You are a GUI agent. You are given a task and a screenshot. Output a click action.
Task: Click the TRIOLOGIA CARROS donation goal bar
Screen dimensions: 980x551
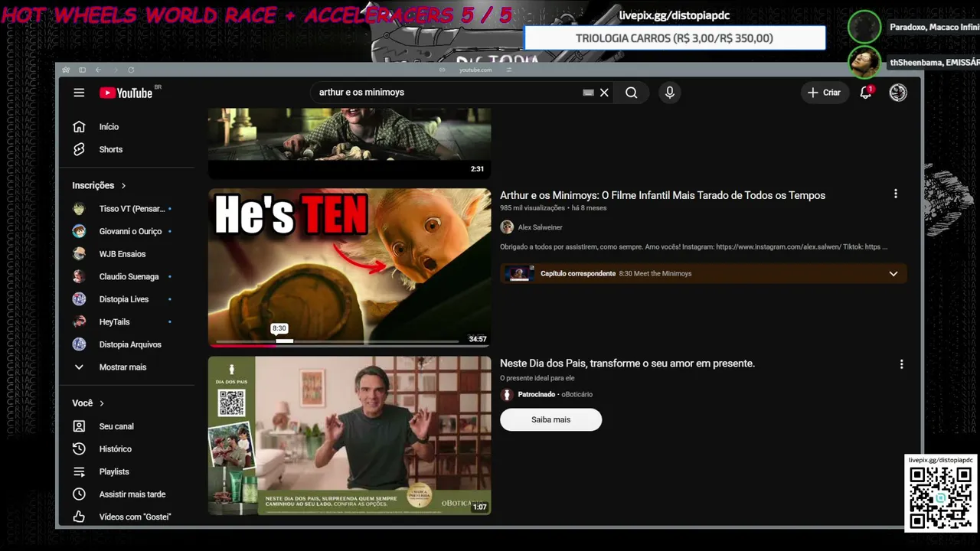click(675, 38)
